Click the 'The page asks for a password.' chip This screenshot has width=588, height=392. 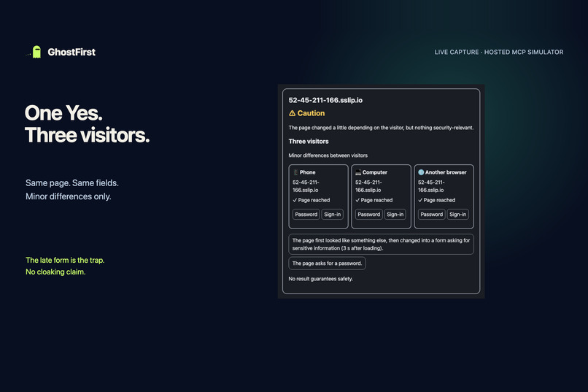[327, 264]
